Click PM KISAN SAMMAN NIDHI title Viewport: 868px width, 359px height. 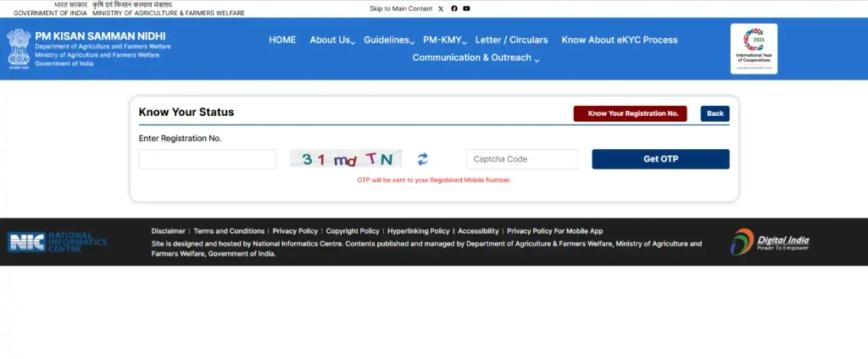pyautogui.click(x=100, y=36)
